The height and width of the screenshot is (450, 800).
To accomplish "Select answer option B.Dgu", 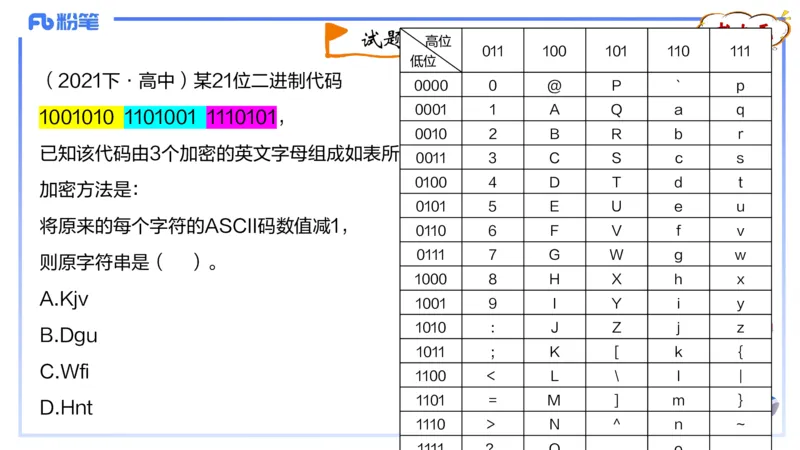I will pyautogui.click(x=68, y=336).
